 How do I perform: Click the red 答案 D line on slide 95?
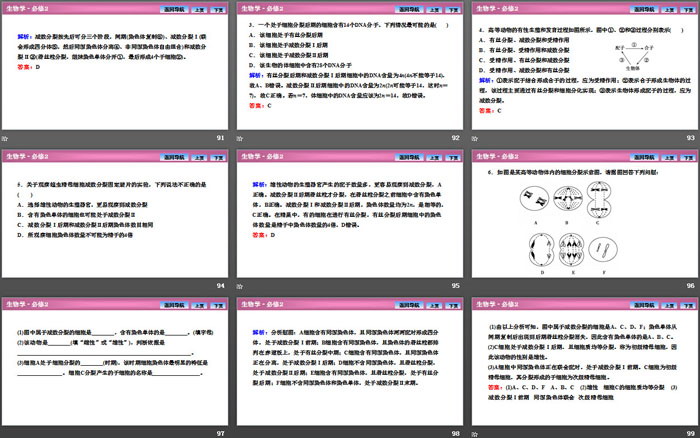click(x=264, y=235)
